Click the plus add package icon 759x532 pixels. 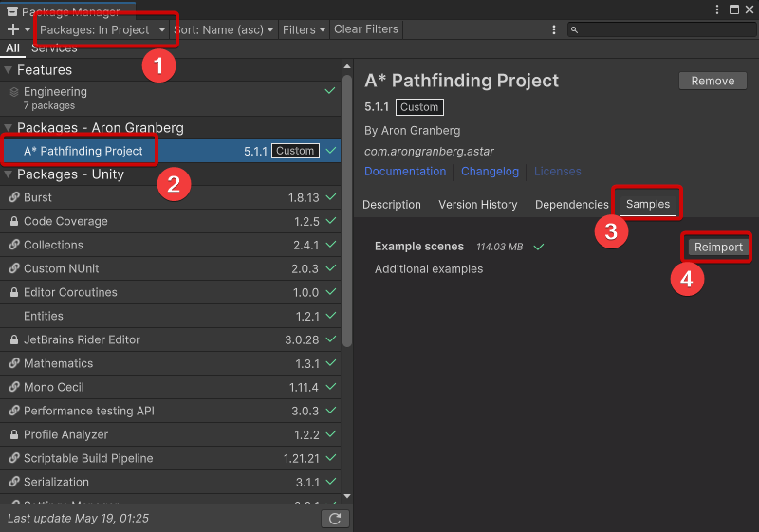13,29
